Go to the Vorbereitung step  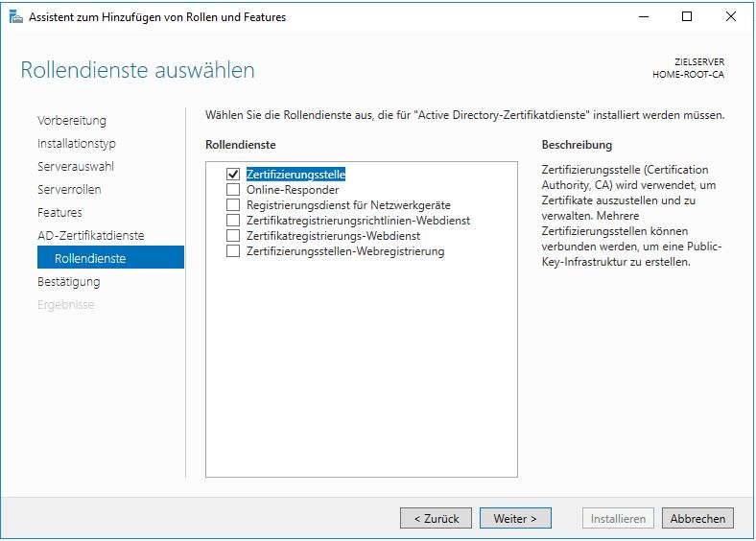(x=72, y=121)
